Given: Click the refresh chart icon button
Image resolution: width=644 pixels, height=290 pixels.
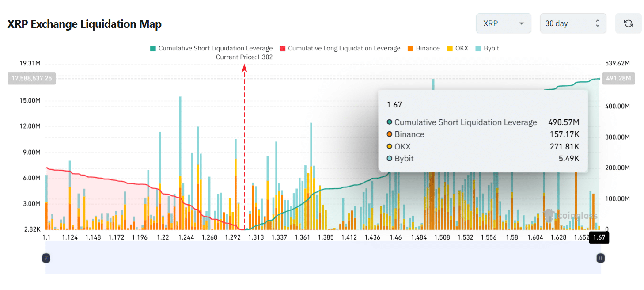Looking at the screenshot, I should [628, 23].
